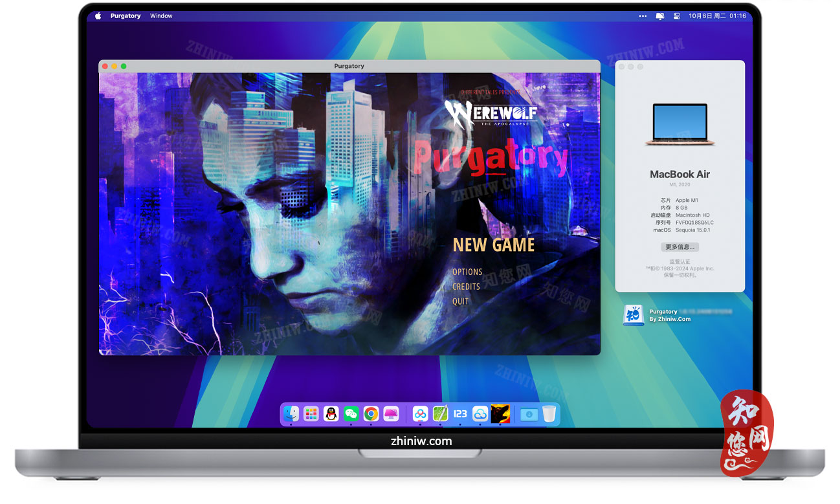Open the display mirroring menu bar icon

660,16
